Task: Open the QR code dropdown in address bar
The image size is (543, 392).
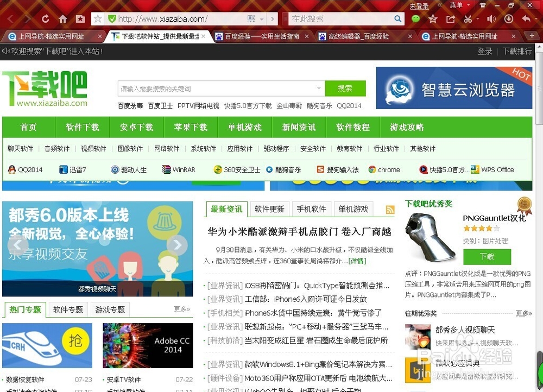Action: pyautogui.click(x=261, y=18)
